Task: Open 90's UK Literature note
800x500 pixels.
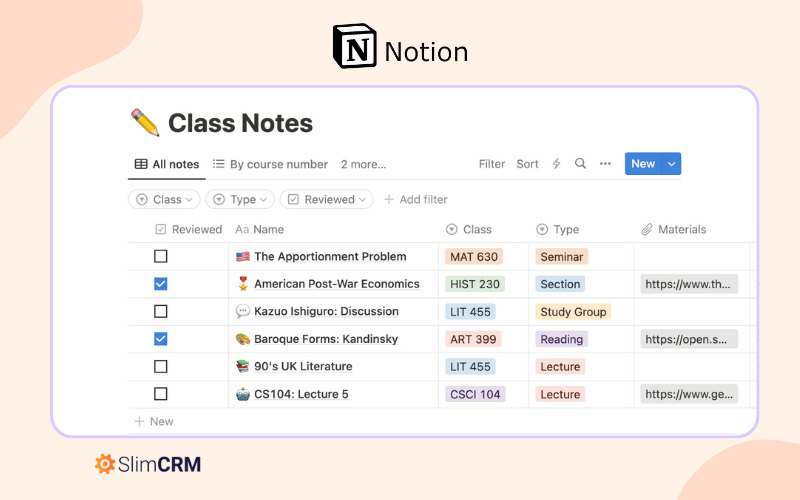Action: click(303, 367)
